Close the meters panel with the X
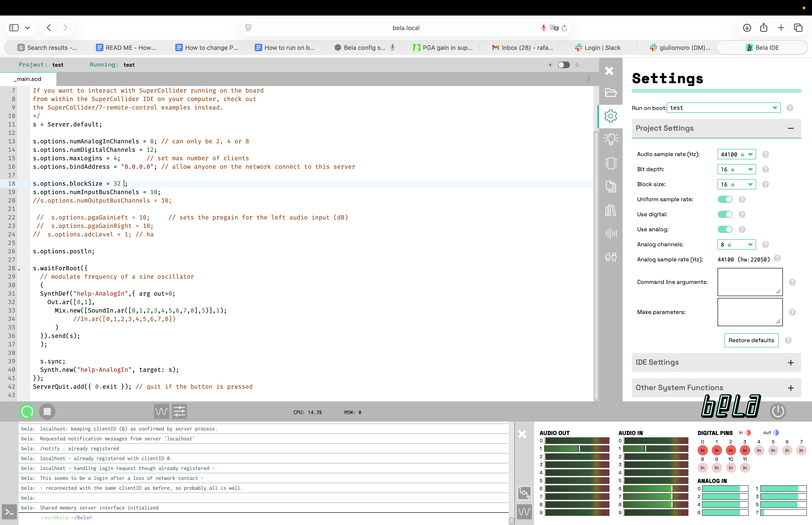The image size is (812, 525). click(522, 434)
